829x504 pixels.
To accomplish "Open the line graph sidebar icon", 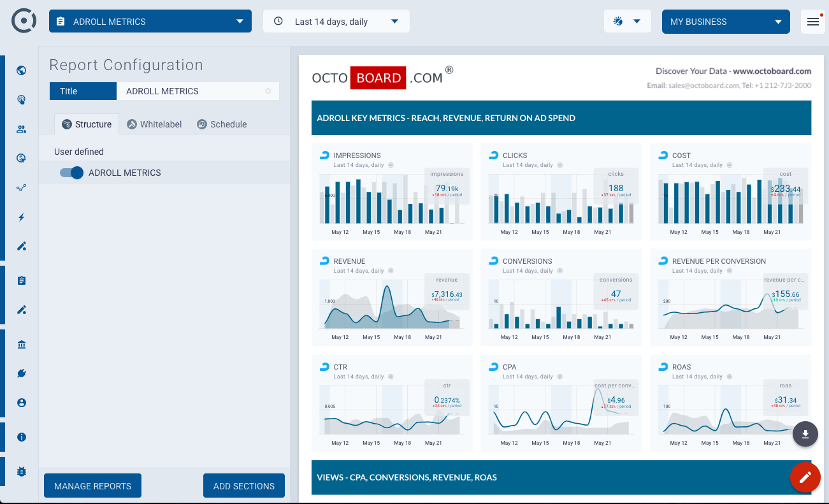I will pyautogui.click(x=22, y=188).
